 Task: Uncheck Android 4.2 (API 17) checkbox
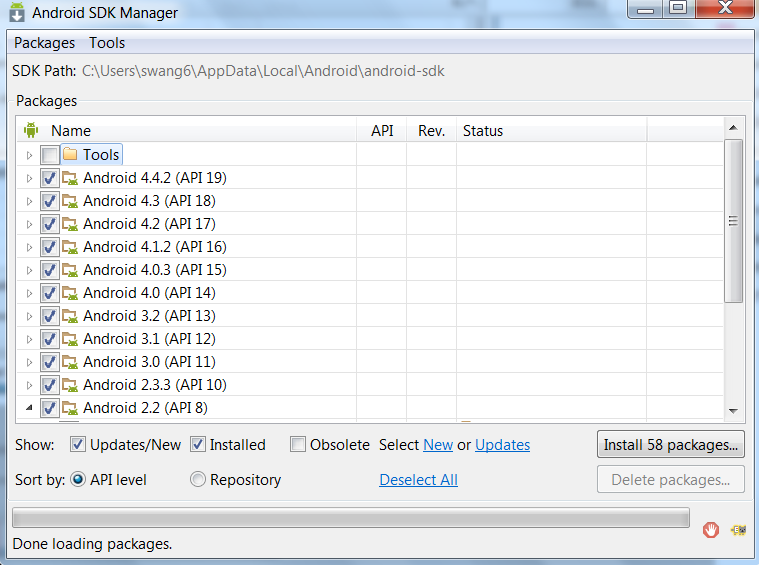pyautogui.click(x=49, y=224)
